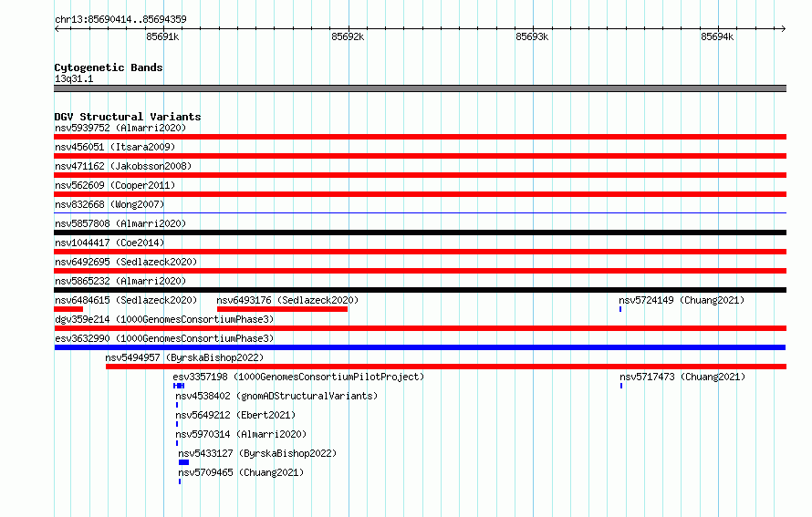Click the 85693k ruler position
812x517 pixels.
click(x=532, y=36)
